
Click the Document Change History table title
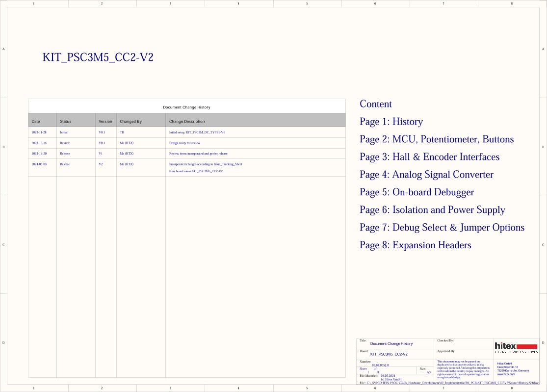click(x=186, y=107)
